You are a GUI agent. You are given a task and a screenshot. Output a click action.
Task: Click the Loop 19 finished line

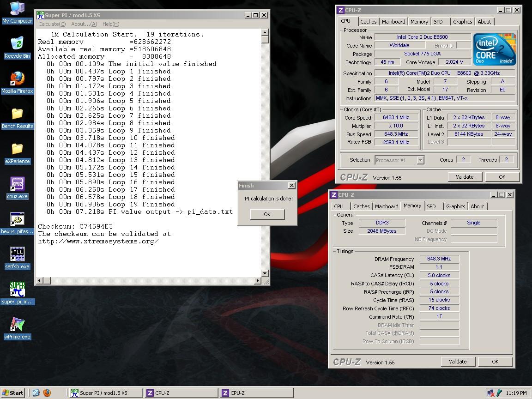pyautogui.click(x=111, y=204)
